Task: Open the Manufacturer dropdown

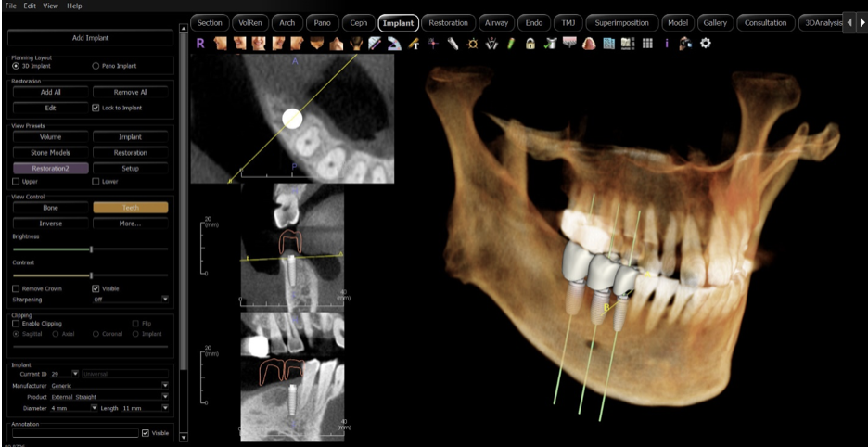Action: coord(164,384)
